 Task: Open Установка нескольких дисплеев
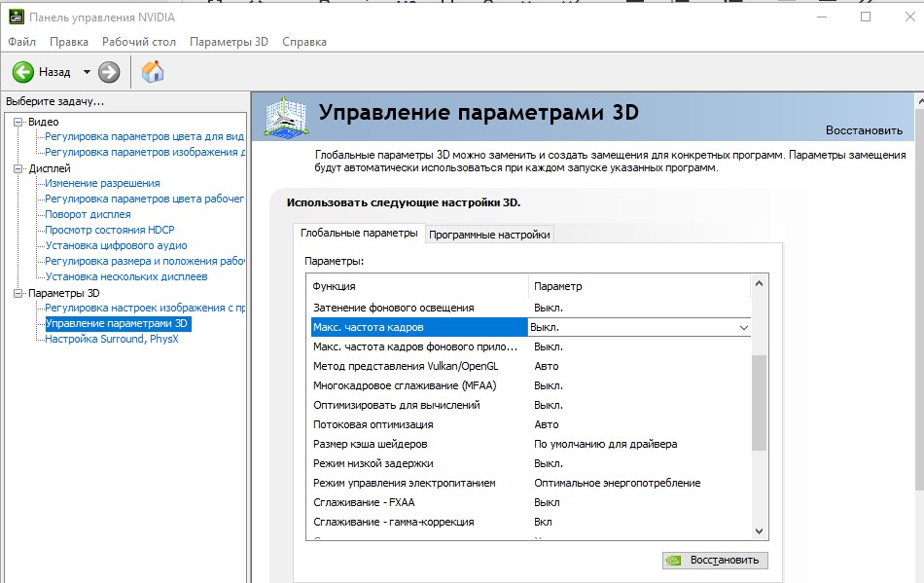pyautogui.click(x=126, y=276)
